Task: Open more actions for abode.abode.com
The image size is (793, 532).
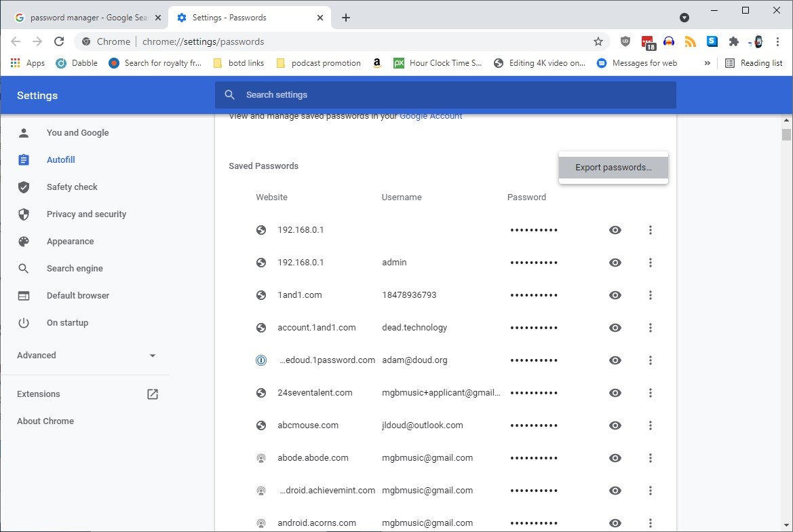Action: click(x=651, y=458)
